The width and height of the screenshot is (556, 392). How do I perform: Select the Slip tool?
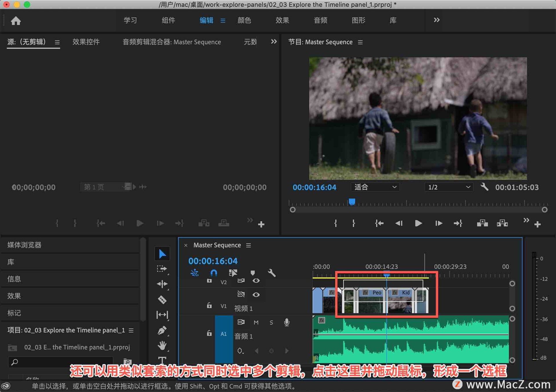(x=162, y=315)
